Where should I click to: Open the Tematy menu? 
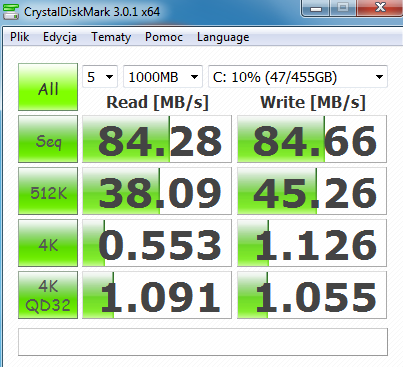pyautogui.click(x=111, y=37)
